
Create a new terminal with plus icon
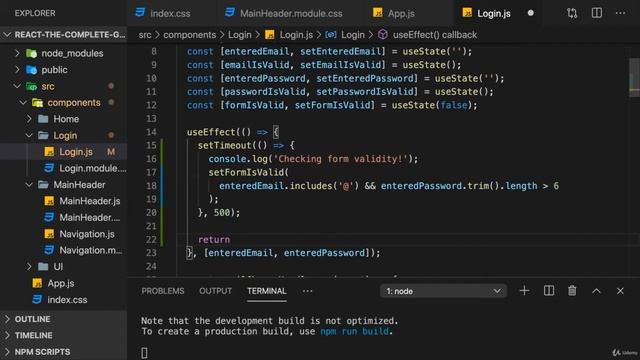(524, 291)
